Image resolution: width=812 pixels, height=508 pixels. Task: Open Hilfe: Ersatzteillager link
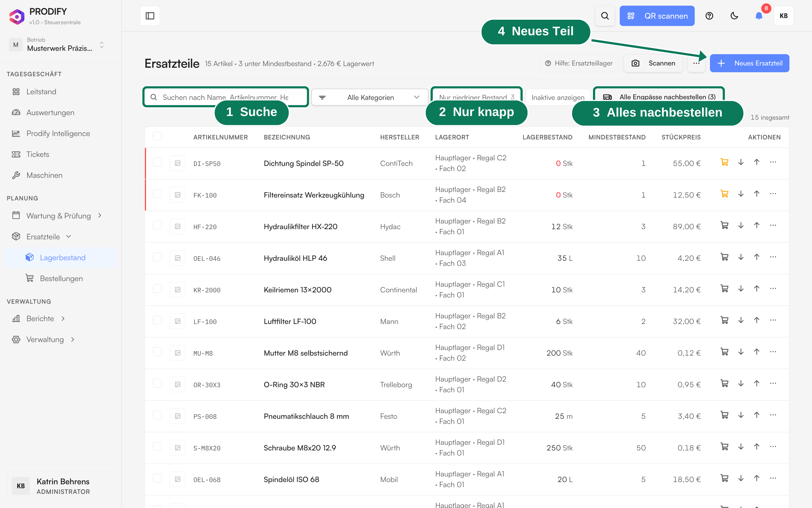[579, 63]
